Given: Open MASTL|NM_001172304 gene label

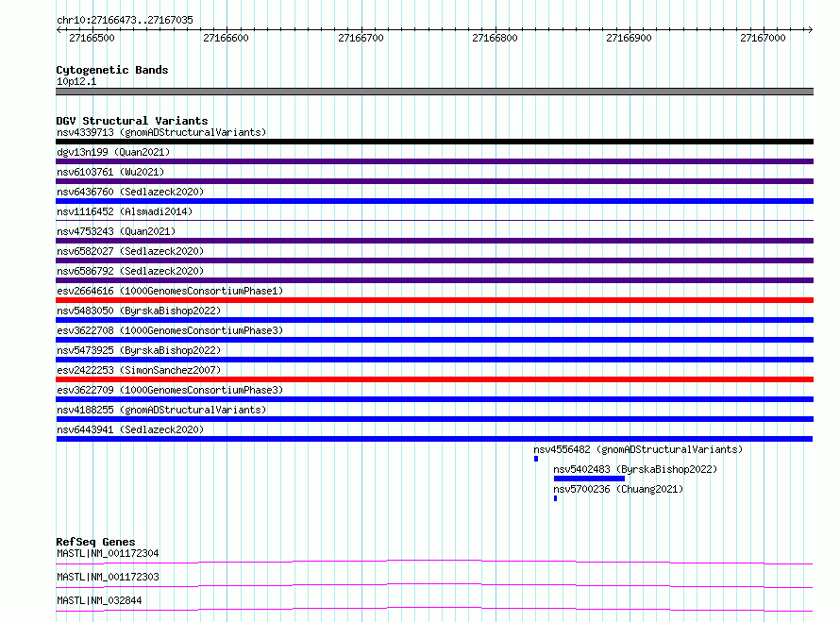Looking at the screenshot, I should (x=108, y=553).
